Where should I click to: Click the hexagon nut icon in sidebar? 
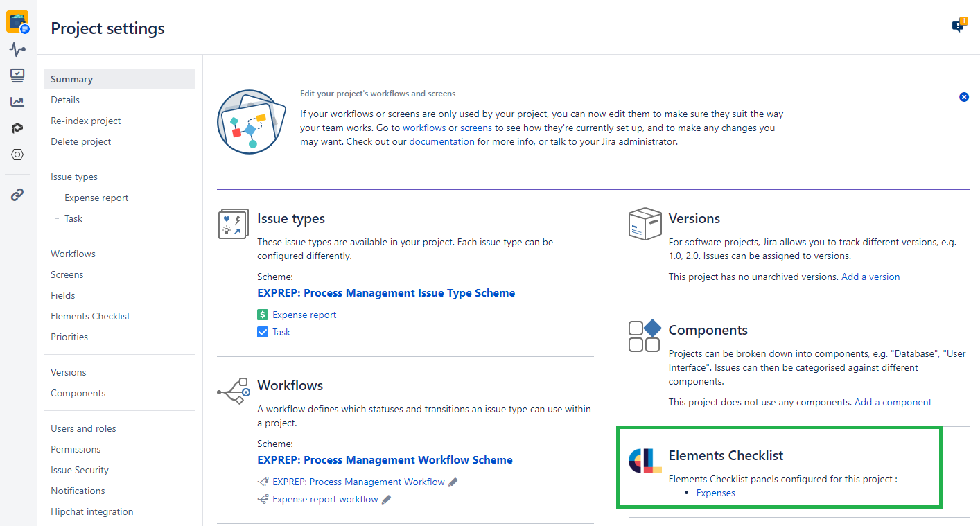tap(17, 155)
